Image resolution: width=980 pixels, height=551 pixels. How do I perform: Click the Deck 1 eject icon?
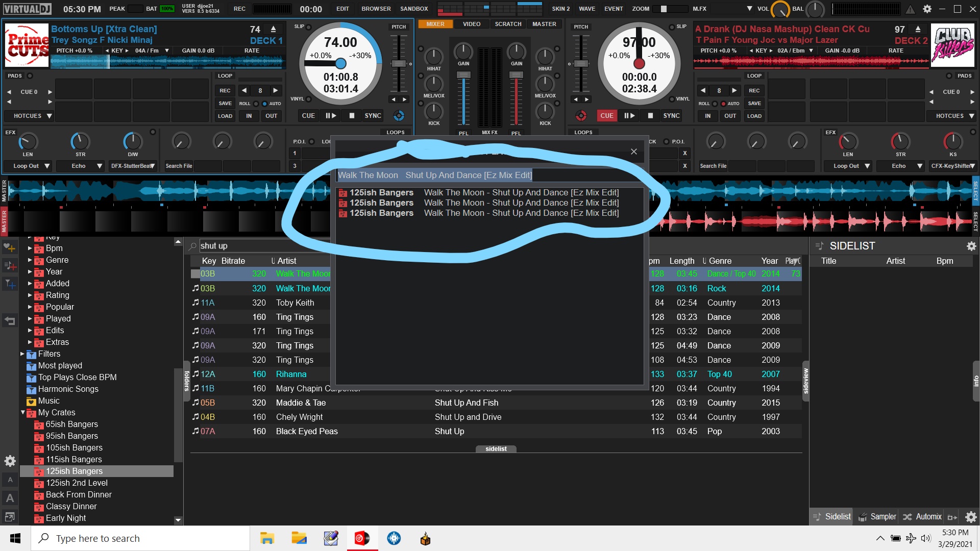274,29
